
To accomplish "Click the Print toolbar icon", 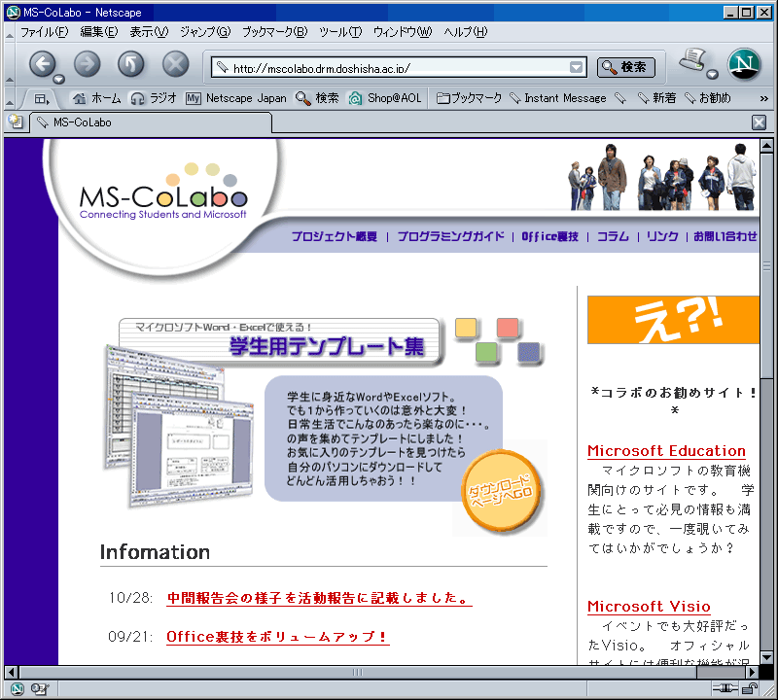I will [693, 60].
